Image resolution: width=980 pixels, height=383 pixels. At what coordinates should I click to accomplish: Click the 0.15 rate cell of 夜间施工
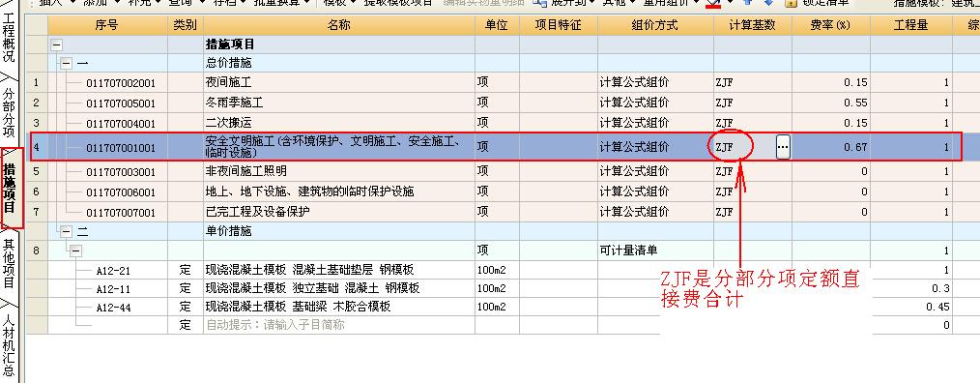[x=830, y=82]
